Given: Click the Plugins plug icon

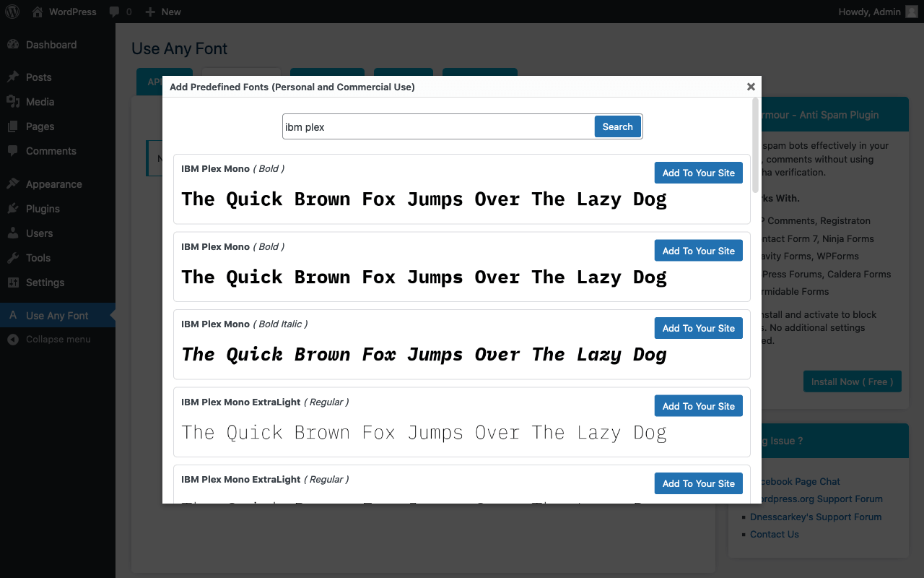Looking at the screenshot, I should (13, 209).
